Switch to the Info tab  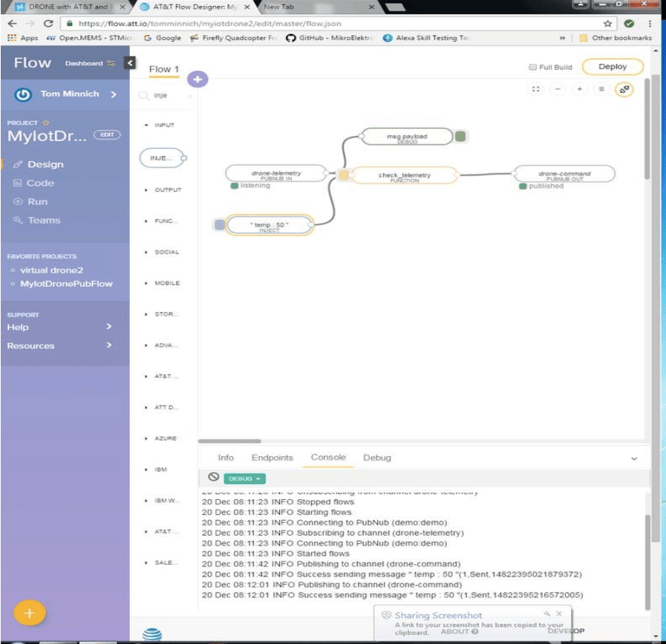[226, 458]
